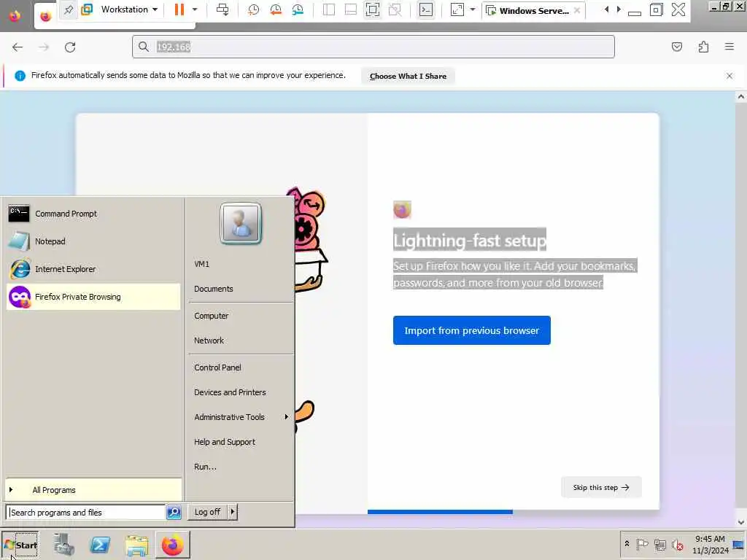Viewport: 747px width, 560px height.
Task: Click the network tray icon
Action: click(659, 544)
